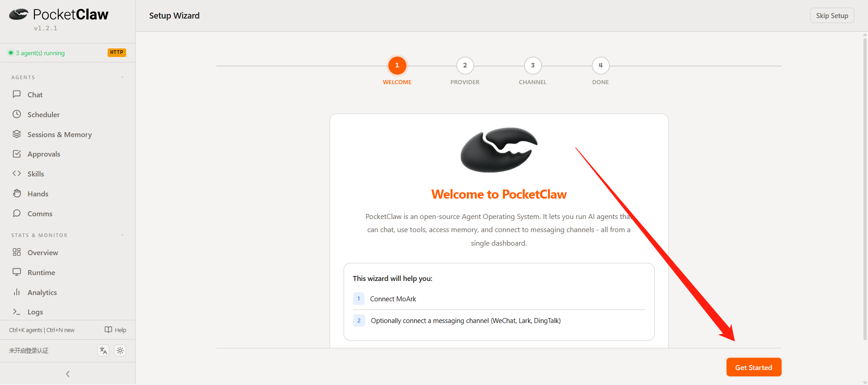
Task: Click the "Setup Wizard" page title
Action: [x=174, y=15]
